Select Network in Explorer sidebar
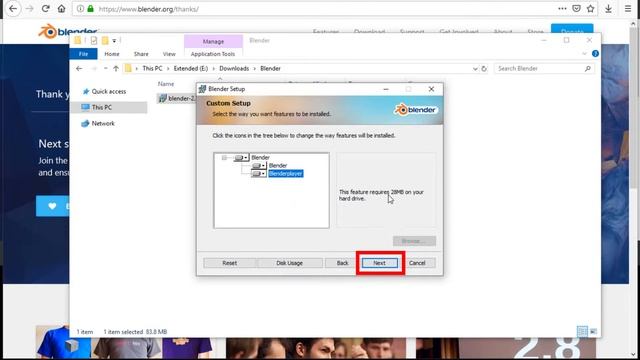640x360 pixels. (98, 123)
